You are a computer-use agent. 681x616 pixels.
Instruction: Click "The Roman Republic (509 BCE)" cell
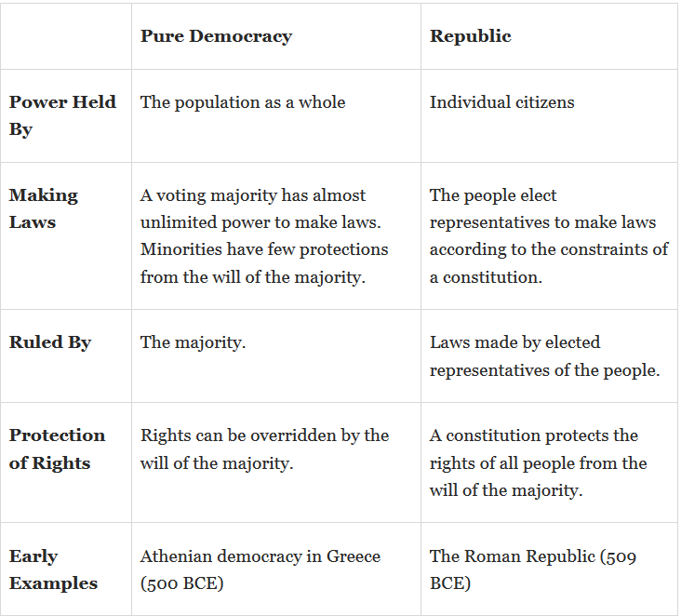[531, 569]
